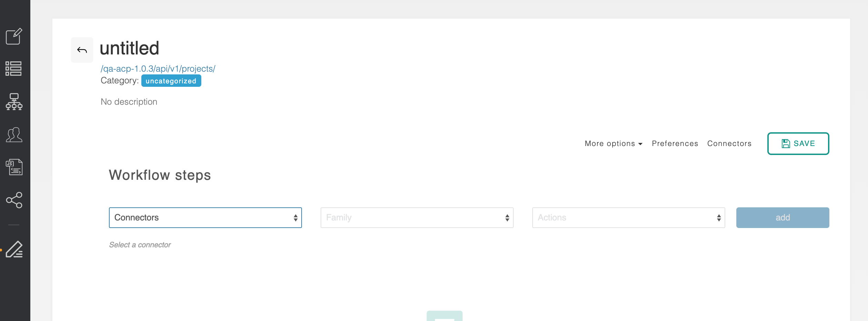Click the compose/new note sidebar icon
868x321 pixels.
[x=14, y=37]
